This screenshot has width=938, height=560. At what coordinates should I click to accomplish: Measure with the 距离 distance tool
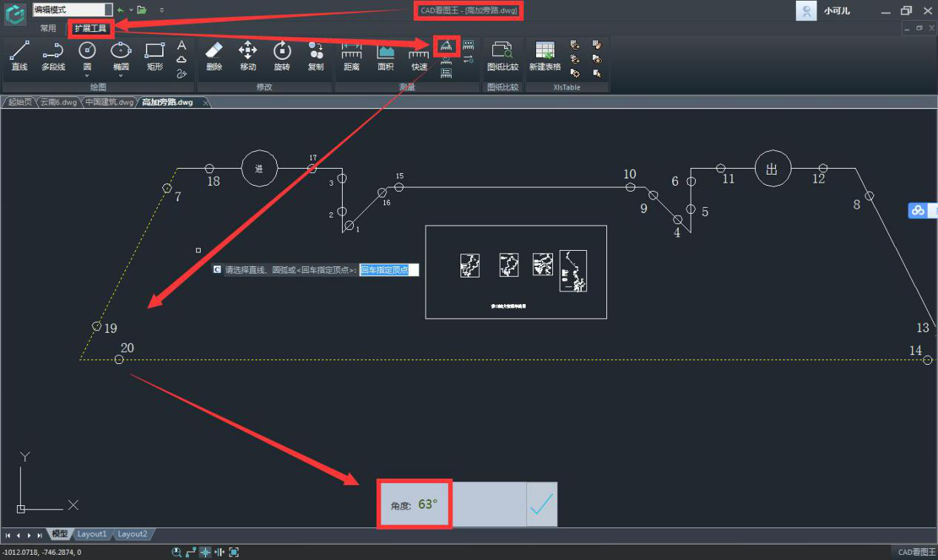352,56
